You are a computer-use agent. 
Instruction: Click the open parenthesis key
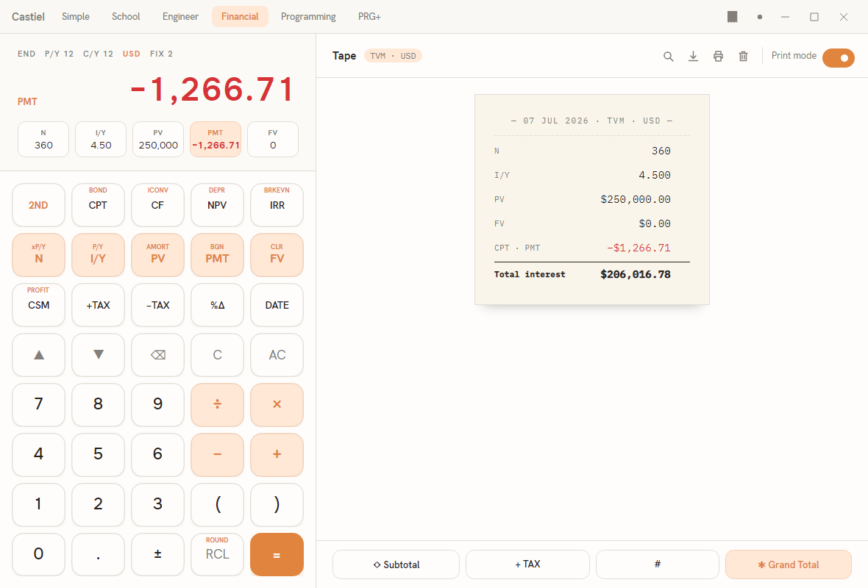[x=217, y=504]
